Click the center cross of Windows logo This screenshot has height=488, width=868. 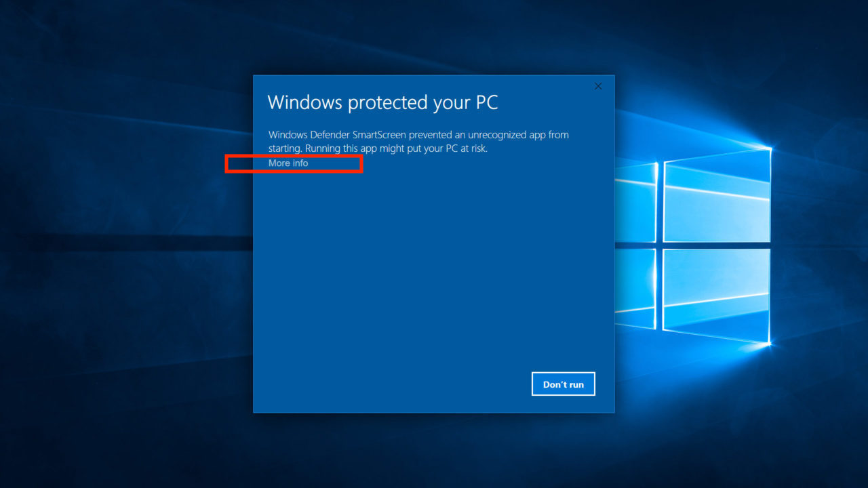(x=660, y=245)
